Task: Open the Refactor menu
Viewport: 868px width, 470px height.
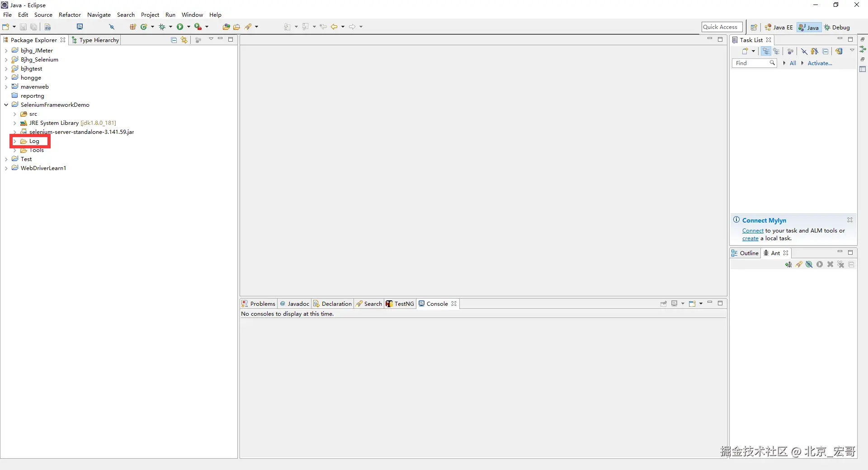Action: click(x=70, y=14)
